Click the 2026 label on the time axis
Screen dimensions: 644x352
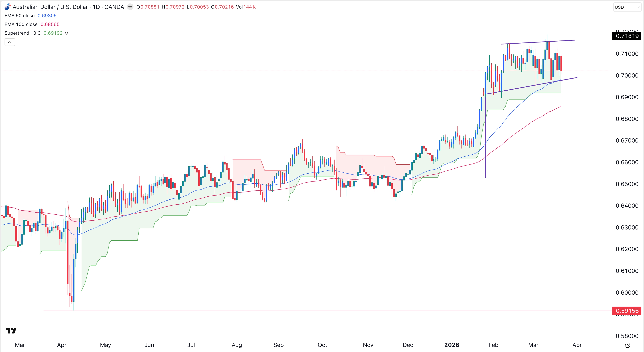(451, 345)
